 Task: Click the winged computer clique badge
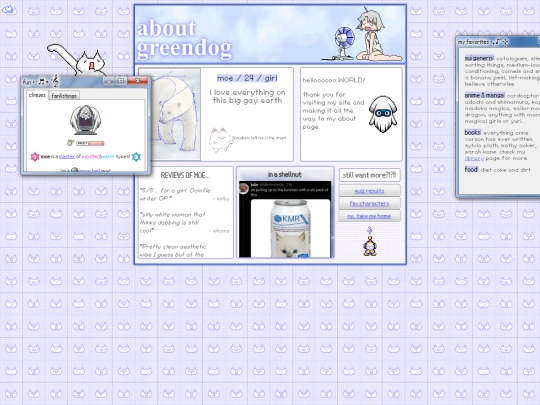(85, 120)
